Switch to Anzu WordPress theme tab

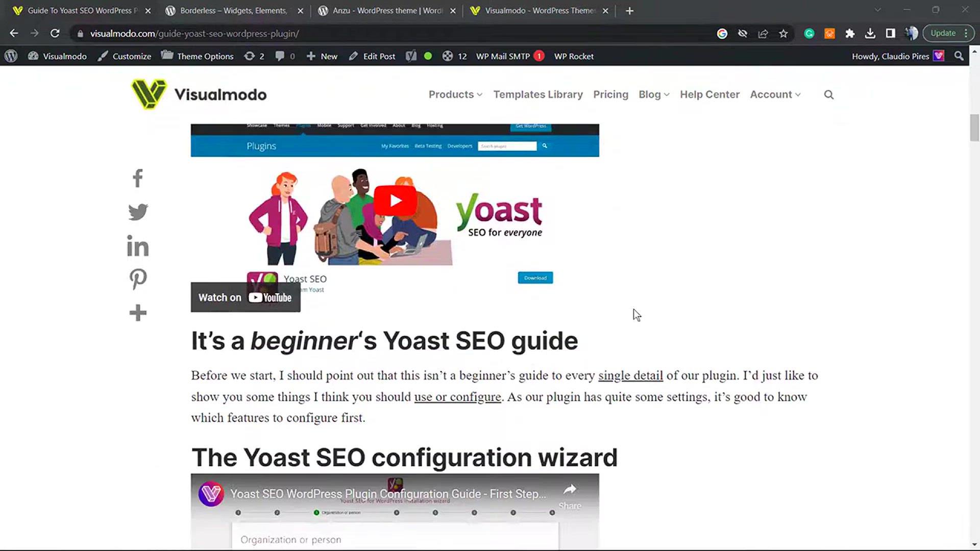click(x=387, y=11)
